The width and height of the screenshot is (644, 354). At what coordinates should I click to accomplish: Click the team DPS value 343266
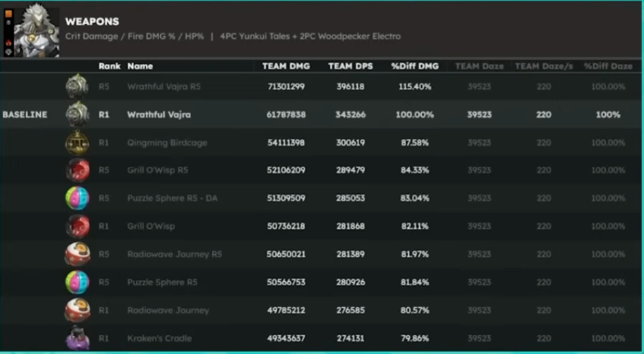pos(350,114)
